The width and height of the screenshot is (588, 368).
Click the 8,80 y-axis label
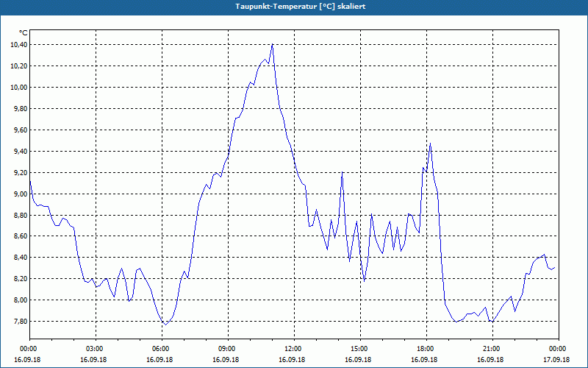point(21,216)
